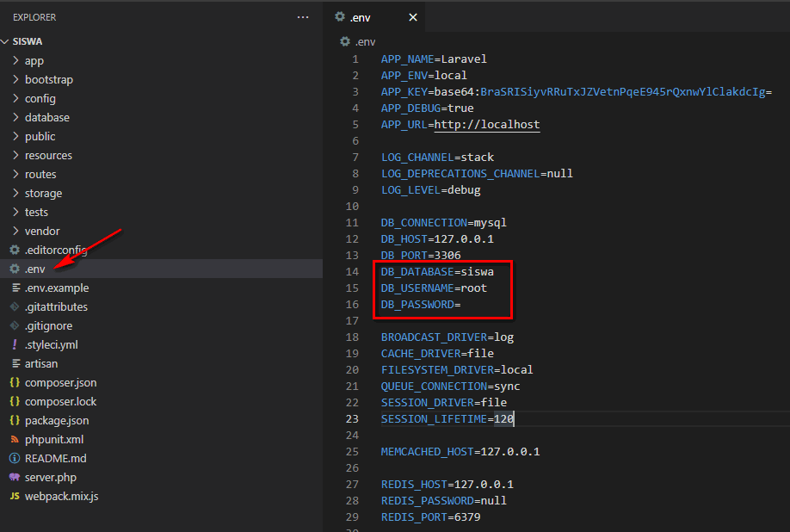Open the http://localhost link in editor
Image resolution: width=790 pixels, height=532 pixels.
coord(486,125)
